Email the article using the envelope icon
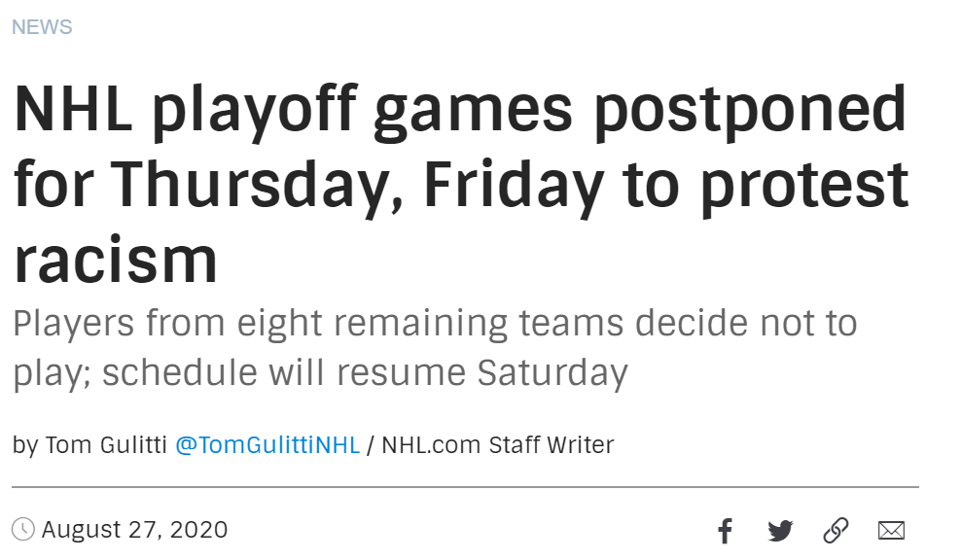 click(891, 531)
